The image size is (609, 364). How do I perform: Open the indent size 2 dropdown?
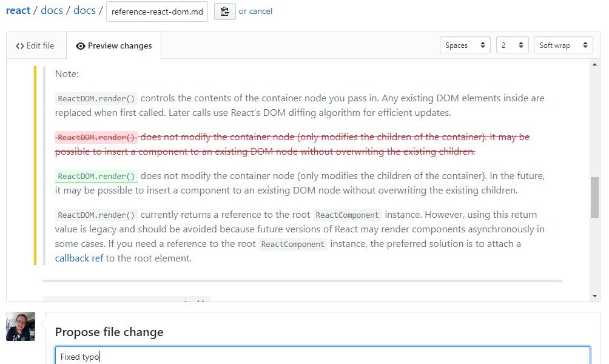[x=512, y=45]
